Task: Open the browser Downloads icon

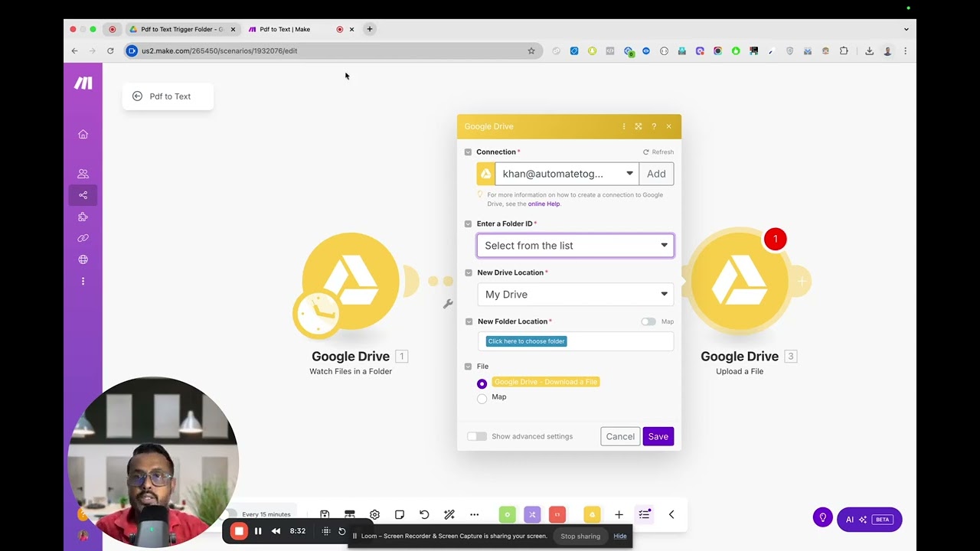Action: point(870,51)
